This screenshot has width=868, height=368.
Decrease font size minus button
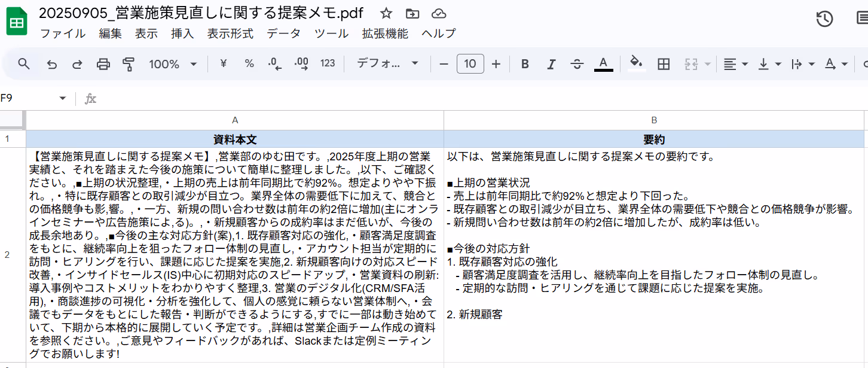(x=444, y=64)
